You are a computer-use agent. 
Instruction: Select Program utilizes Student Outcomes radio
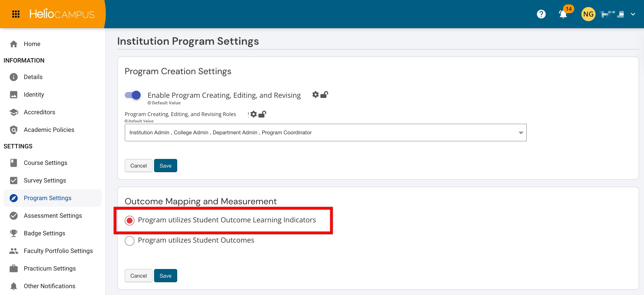pos(130,241)
